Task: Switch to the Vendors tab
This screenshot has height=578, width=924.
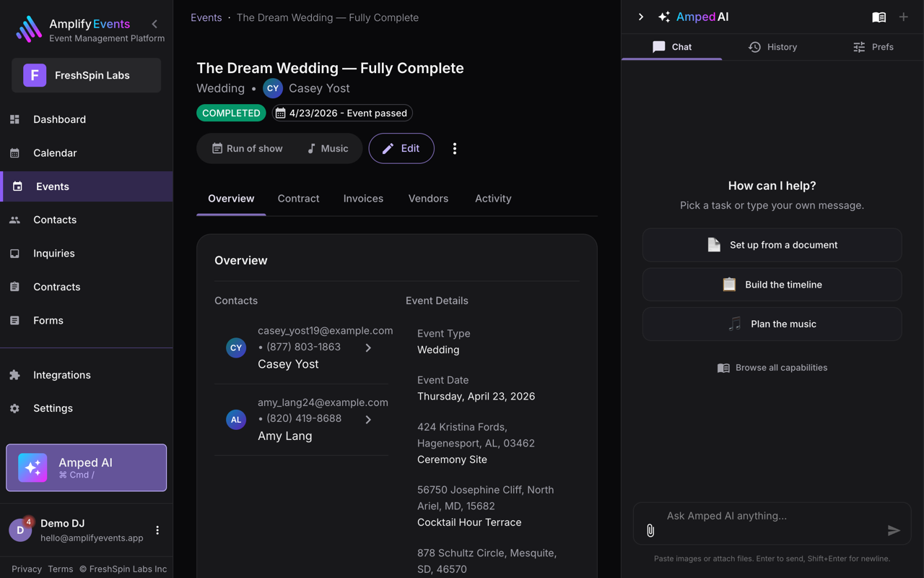Action: point(428,199)
